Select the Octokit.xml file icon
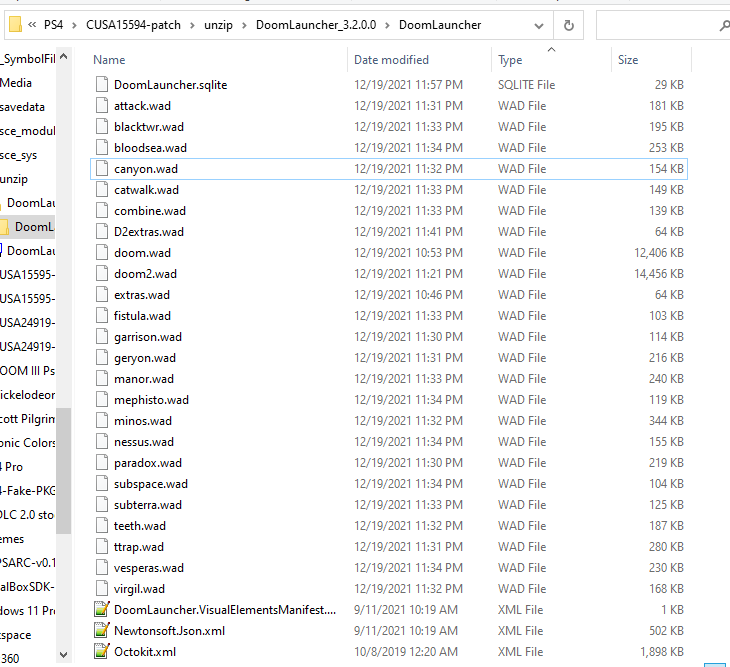This screenshot has height=667, width=730. click(102, 651)
